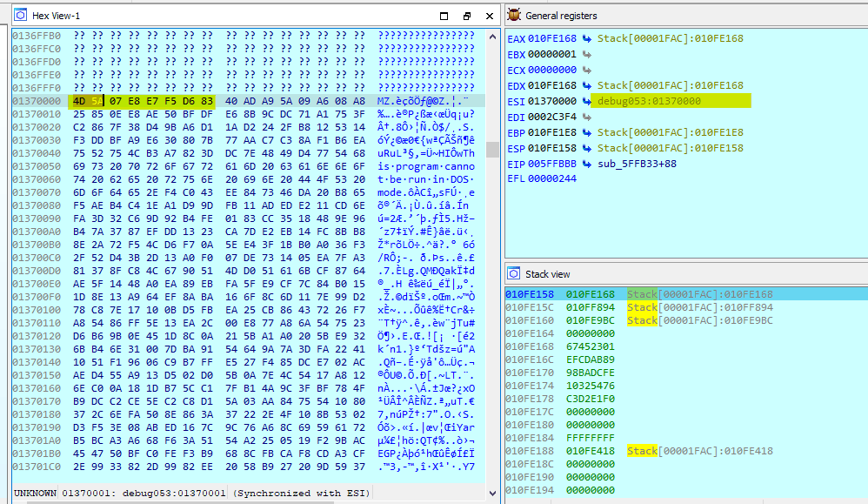The image size is (868, 504).
Task: Follow the ECX register jump arrow
Action: pos(587,70)
